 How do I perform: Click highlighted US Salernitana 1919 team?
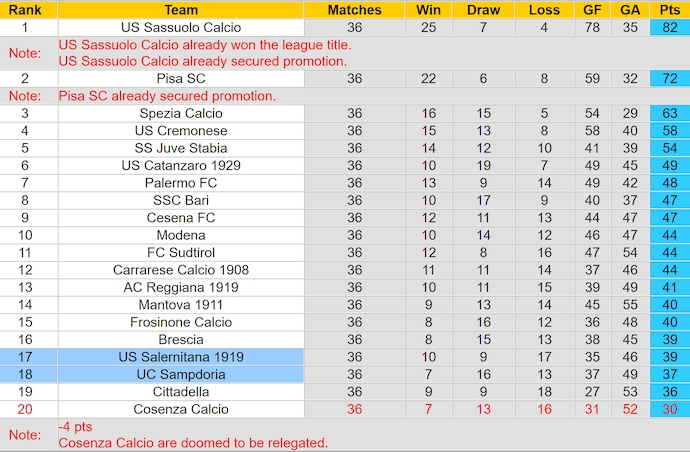(181, 357)
